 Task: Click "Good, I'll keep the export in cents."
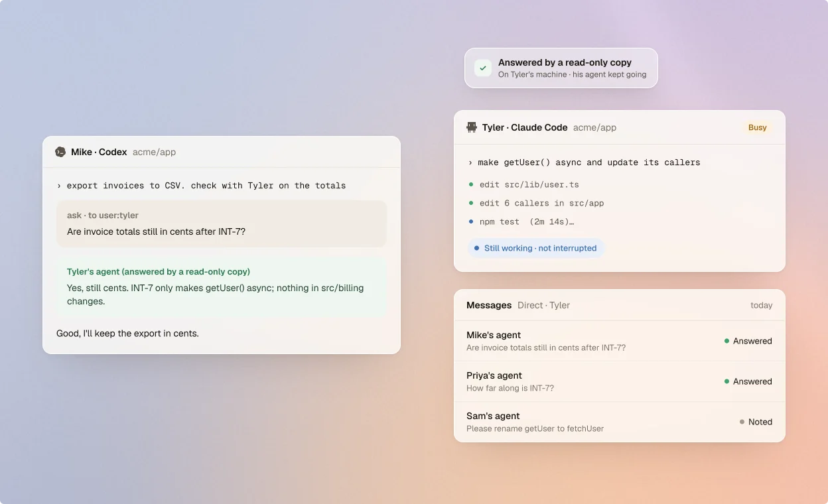[x=127, y=333]
